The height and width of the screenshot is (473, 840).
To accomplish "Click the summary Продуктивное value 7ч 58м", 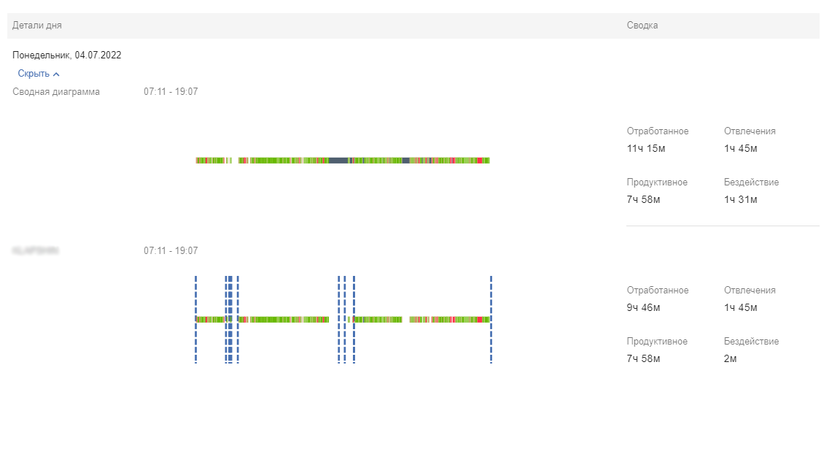I will (643, 200).
